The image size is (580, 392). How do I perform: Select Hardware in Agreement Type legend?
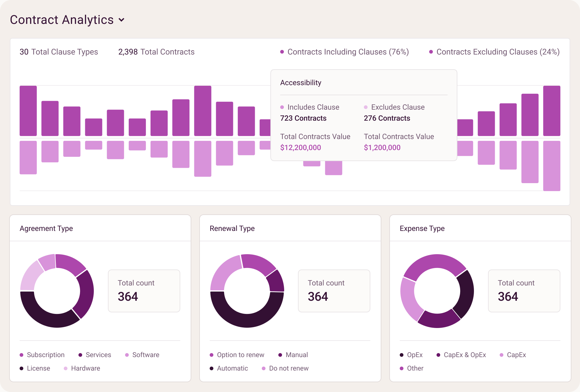82,368
